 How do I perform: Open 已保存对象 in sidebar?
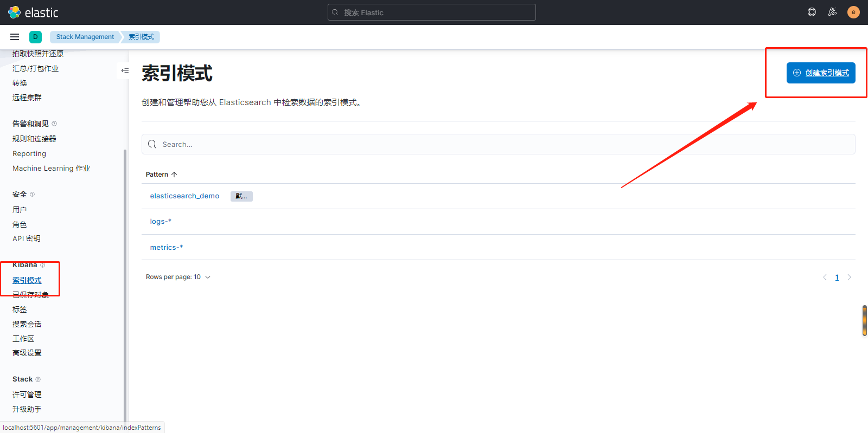(x=30, y=295)
